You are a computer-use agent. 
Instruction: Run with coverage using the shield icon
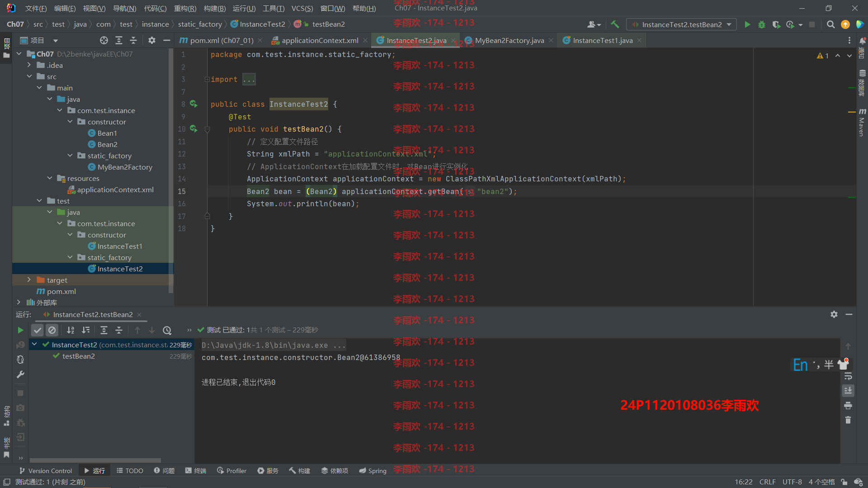click(776, 24)
